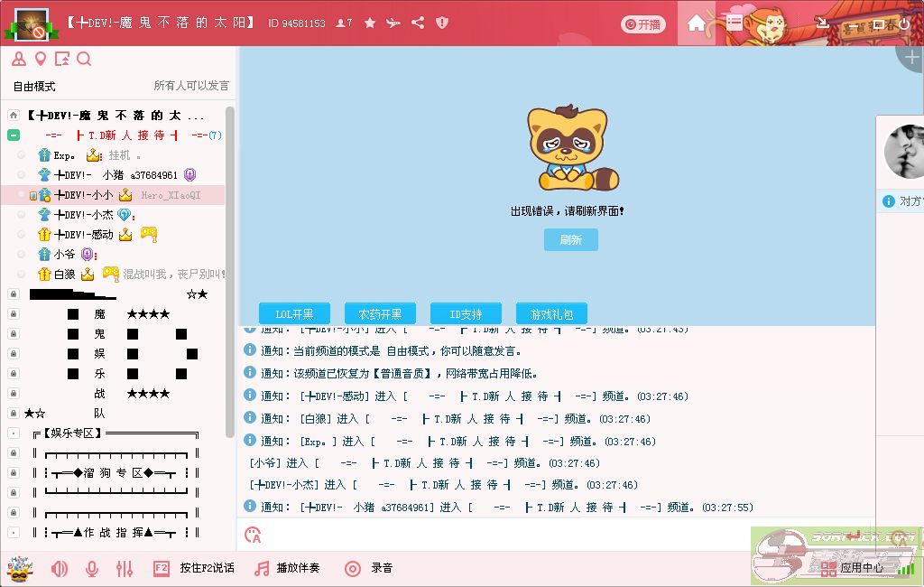Open the audio mixer settings icon

click(125, 568)
